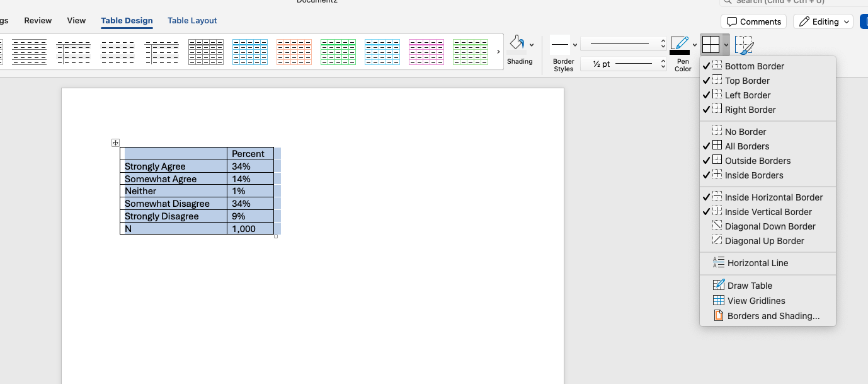Click View Gridlines in the menu
The width and height of the screenshot is (868, 384).
(x=756, y=301)
